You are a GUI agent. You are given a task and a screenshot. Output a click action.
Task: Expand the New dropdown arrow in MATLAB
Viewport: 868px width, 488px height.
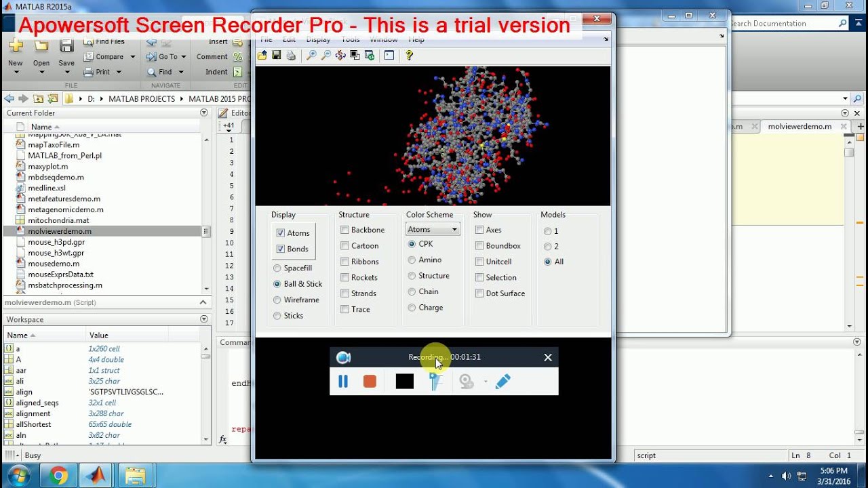pos(16,72)
